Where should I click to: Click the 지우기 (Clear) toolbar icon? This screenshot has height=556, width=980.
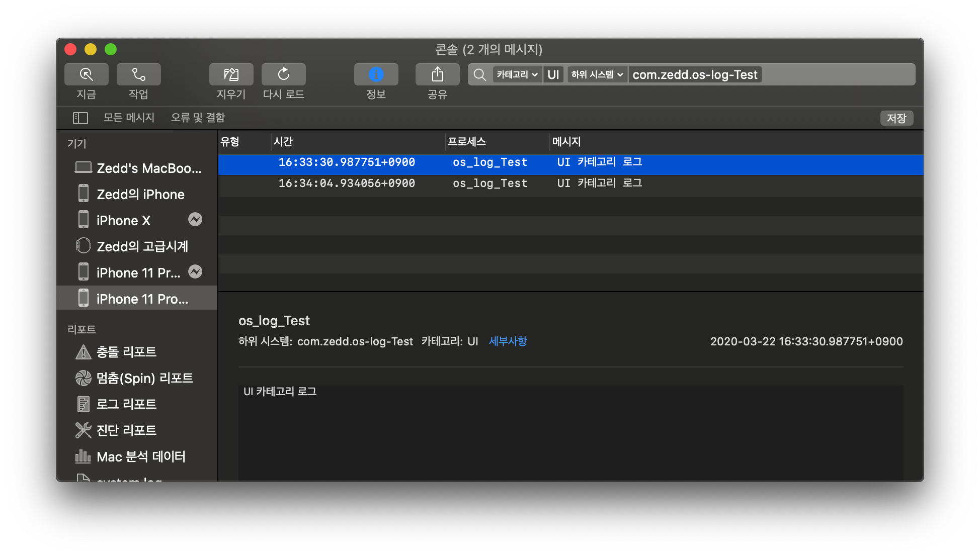pyautogui.click(x=231, y=74)
